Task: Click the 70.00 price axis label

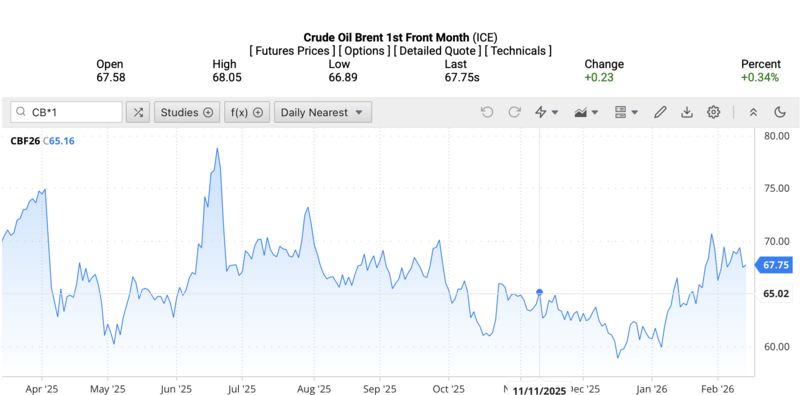Action: click(x=776, y=241)
